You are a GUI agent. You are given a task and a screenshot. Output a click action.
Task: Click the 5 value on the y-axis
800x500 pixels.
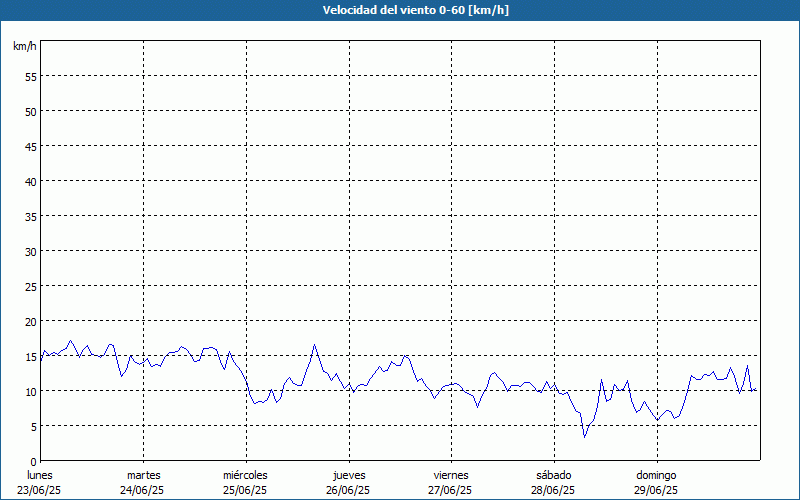coord(34,427)
